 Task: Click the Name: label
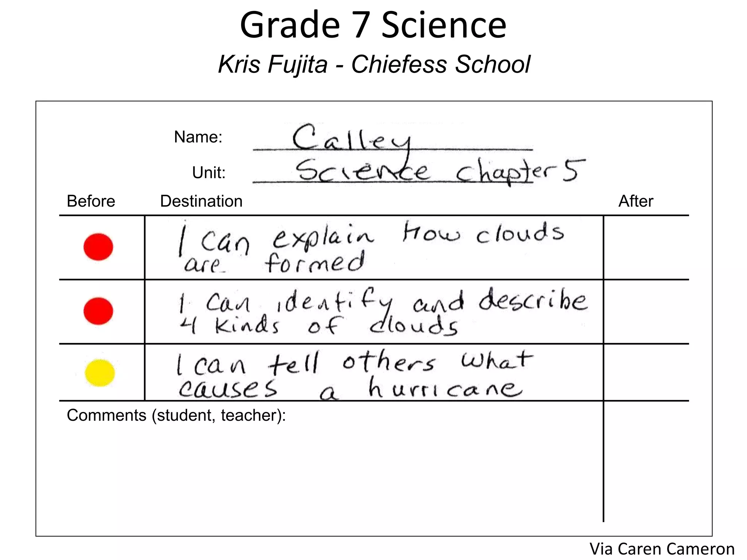[198, 137]
